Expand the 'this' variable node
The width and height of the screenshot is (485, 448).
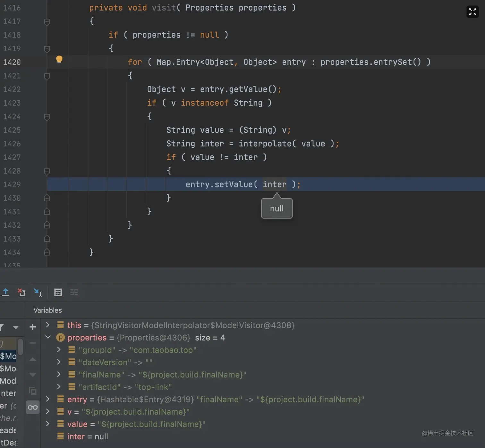pos(47,325)
